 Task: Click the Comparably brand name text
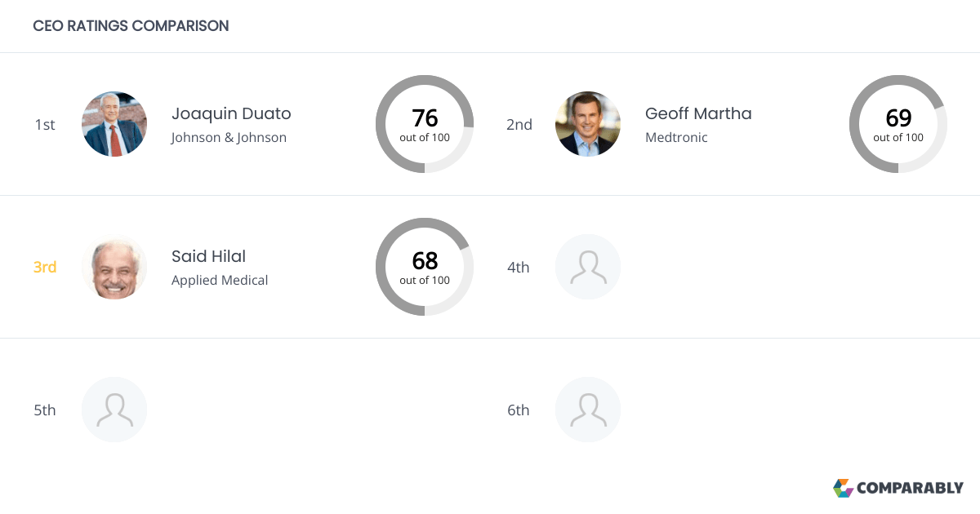[x=910, y=488]
